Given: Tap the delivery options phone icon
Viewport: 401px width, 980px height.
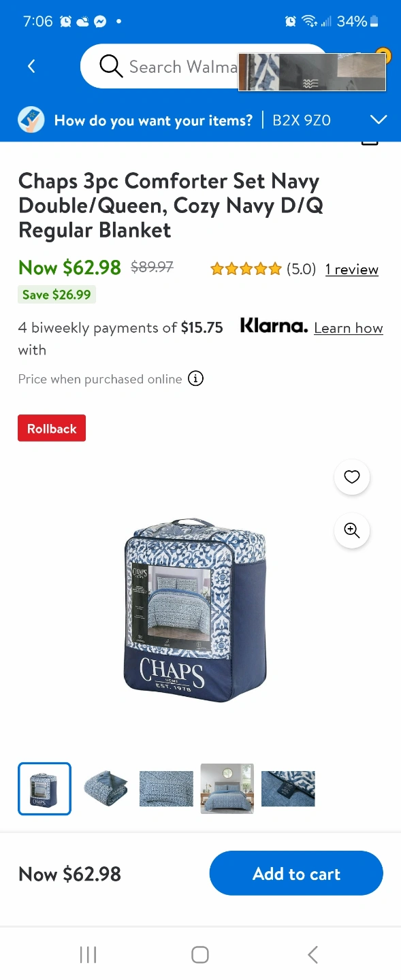Looking at the screenshot, I should tap(31, 120).
